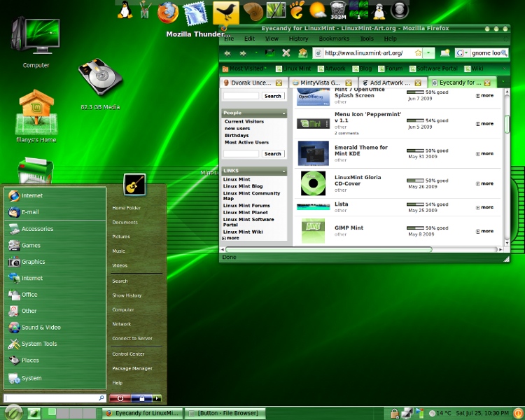Click Artwork bookmark in toolbar
The width and height of the screenshot is (525, 420).
pyautogui.click(x=332, y=69)
